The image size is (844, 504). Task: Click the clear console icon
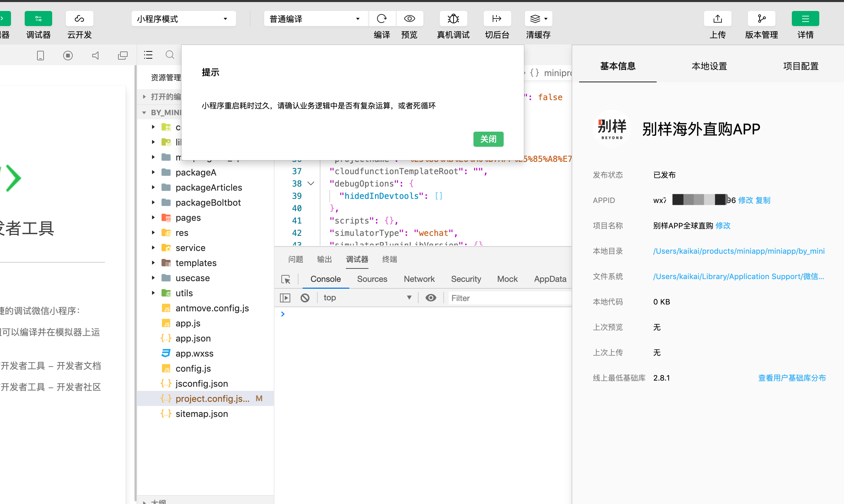tap(305, 298)
